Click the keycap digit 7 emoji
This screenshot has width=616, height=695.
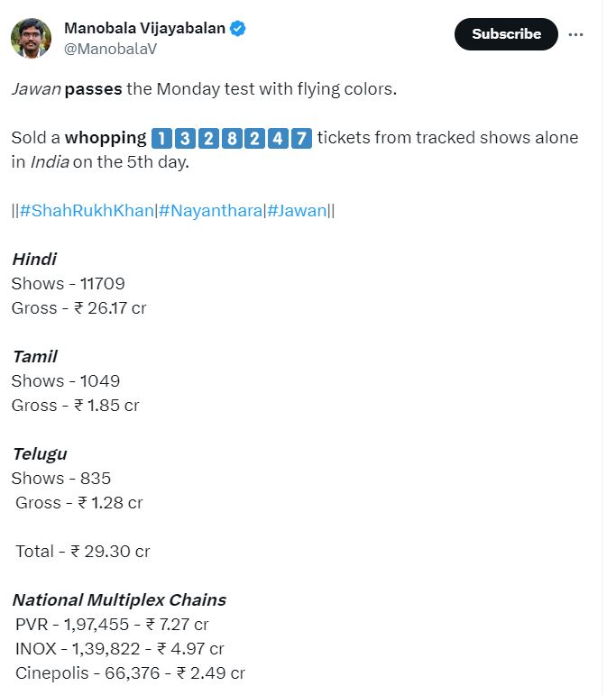pyautogui.click(x=301, y=138)
